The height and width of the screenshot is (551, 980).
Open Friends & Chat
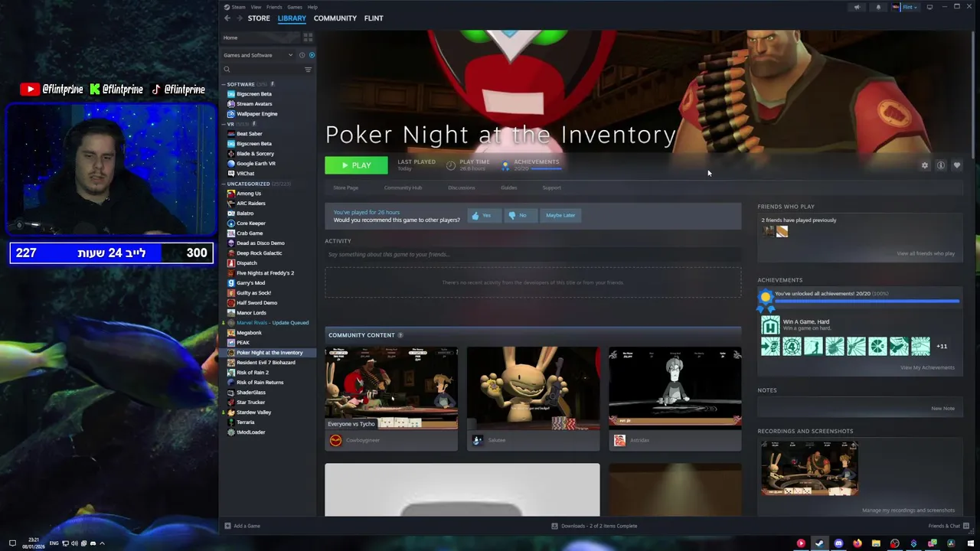point(948,526)
